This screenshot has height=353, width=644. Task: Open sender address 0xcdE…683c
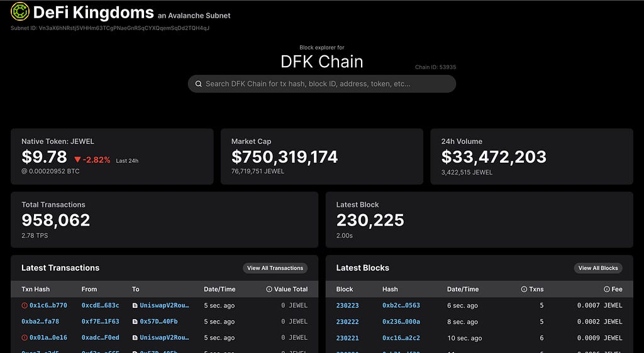pos(100,305)
